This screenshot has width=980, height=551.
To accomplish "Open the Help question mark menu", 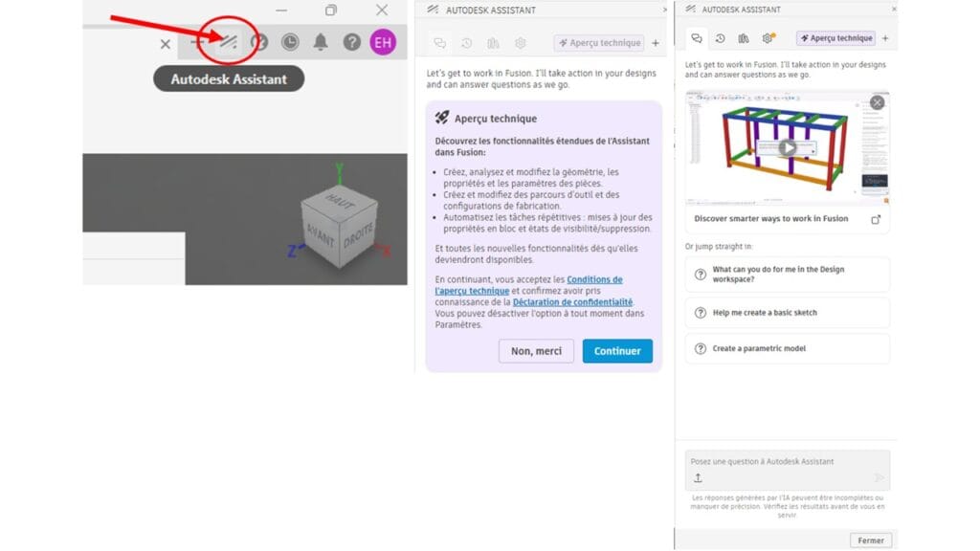I will (352, 42).
